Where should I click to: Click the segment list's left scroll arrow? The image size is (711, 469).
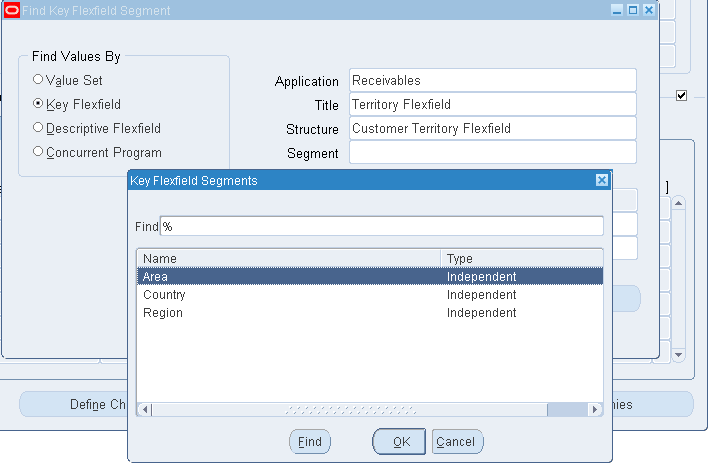click(x=143, y=409)
